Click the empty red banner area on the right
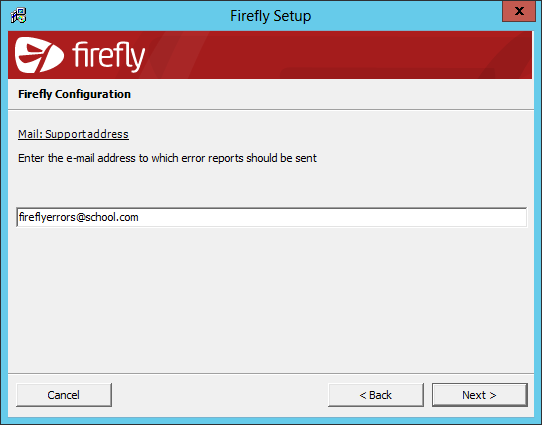542x425 pixels. (x=380, y=55)
